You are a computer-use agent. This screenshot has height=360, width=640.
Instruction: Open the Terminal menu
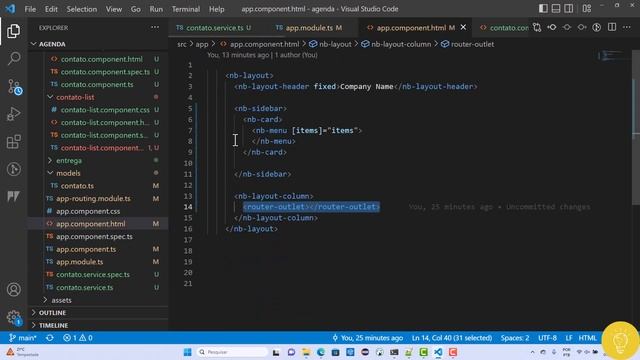[x=186, y=9]
